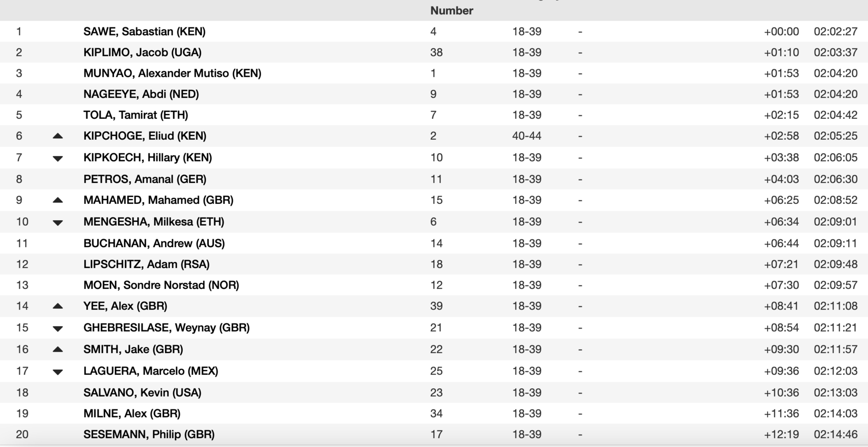Open PETROS, Amanal (GER) result
Screen dimensions: 868x447
click(145, 179)
